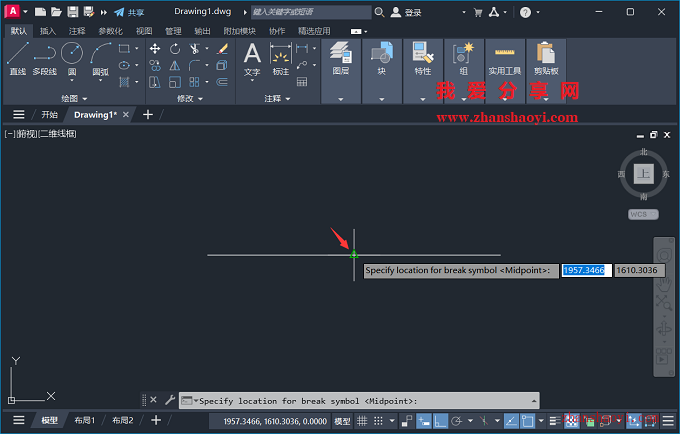The height and width of the screenshot is (434, 680).
Task: Click the 上 face of the view cube
Action: pyautogui.click(x=643, y=174)
